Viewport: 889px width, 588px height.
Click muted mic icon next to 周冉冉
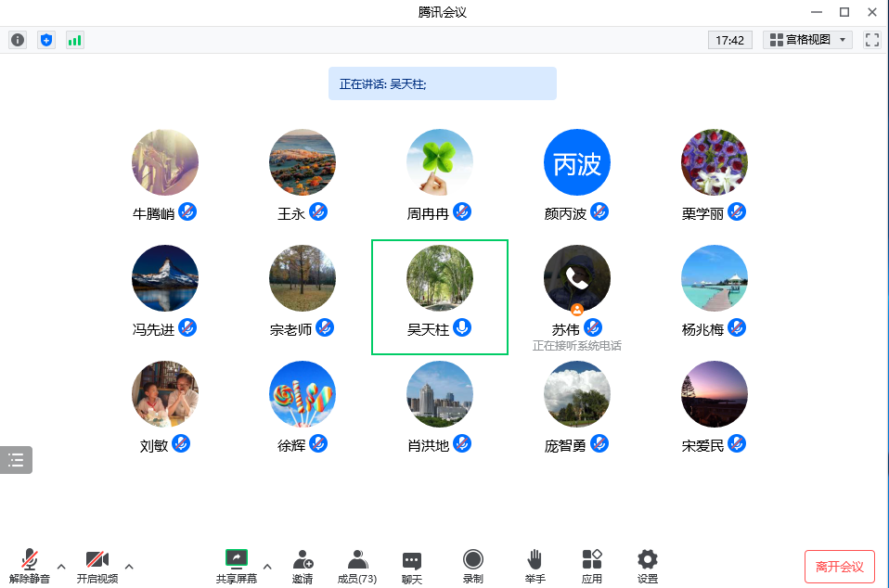[x=462, y=211]
